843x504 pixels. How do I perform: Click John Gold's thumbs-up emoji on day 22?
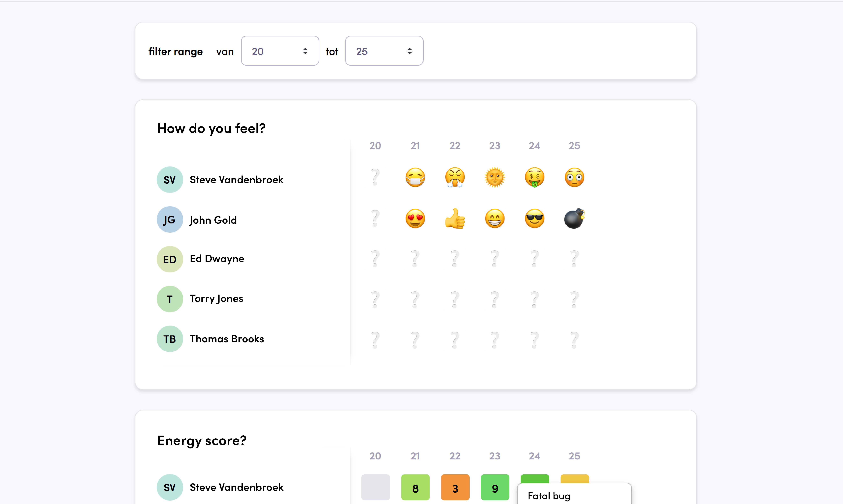tap(455, 219)
